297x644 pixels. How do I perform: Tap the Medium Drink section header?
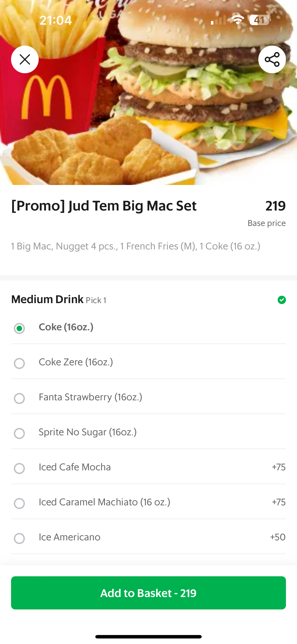click(47, 299)
